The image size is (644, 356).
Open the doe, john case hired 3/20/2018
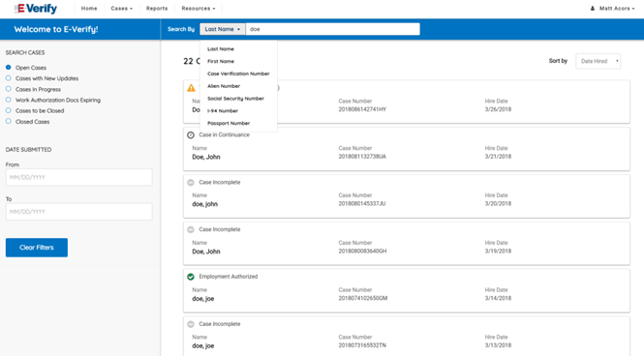coord(407,196)
